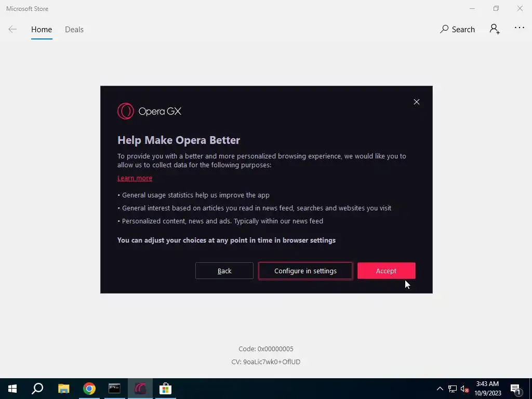Click the 'Microsoft Store' window title

27,9
